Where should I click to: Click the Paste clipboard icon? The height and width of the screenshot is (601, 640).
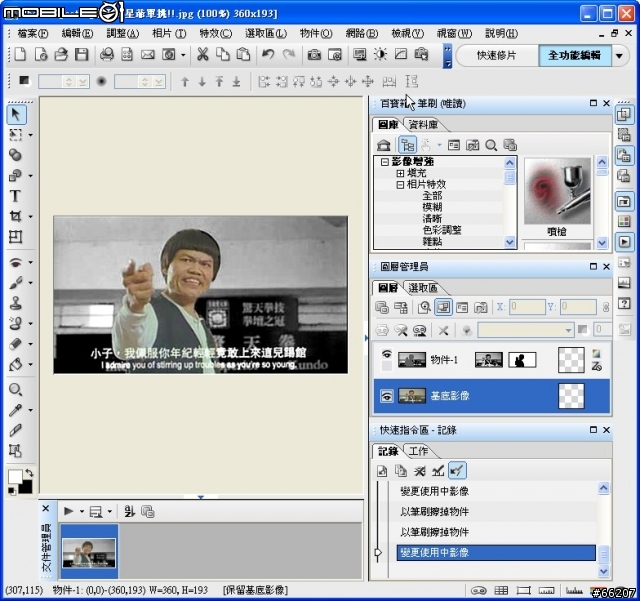[x=243, y=54]
